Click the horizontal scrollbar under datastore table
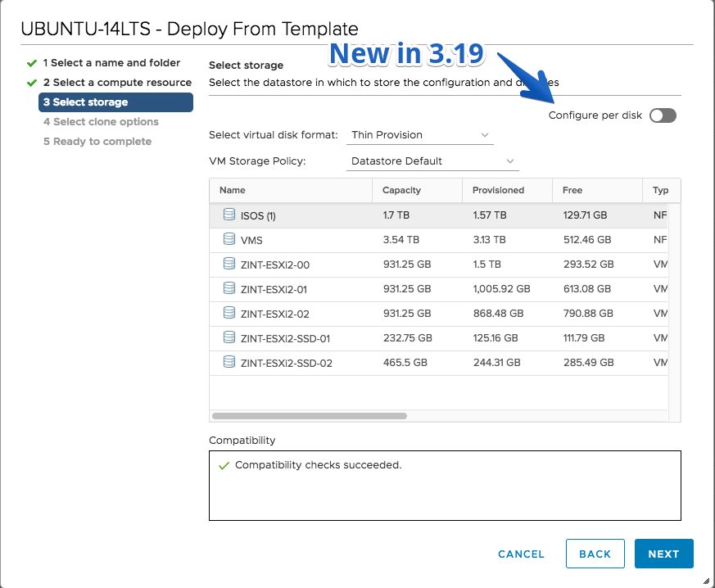The width and height of the screenshot is (715, 588). 310,416
